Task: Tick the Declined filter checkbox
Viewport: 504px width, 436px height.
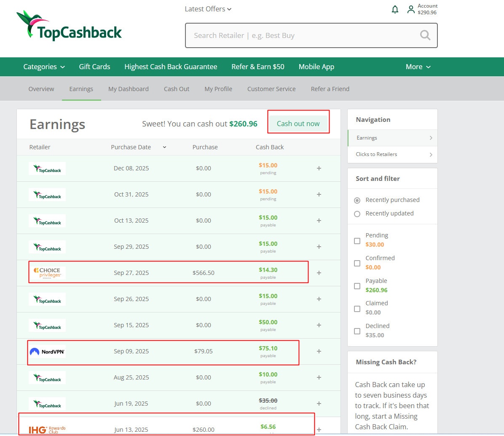Action: [x=357, y=331]
